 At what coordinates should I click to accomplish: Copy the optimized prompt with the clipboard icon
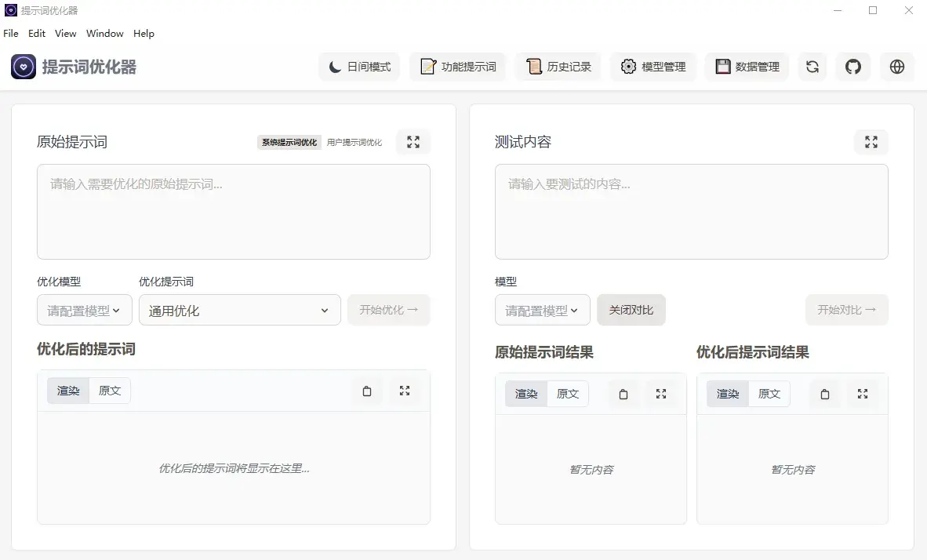click(x=366, y=390)
